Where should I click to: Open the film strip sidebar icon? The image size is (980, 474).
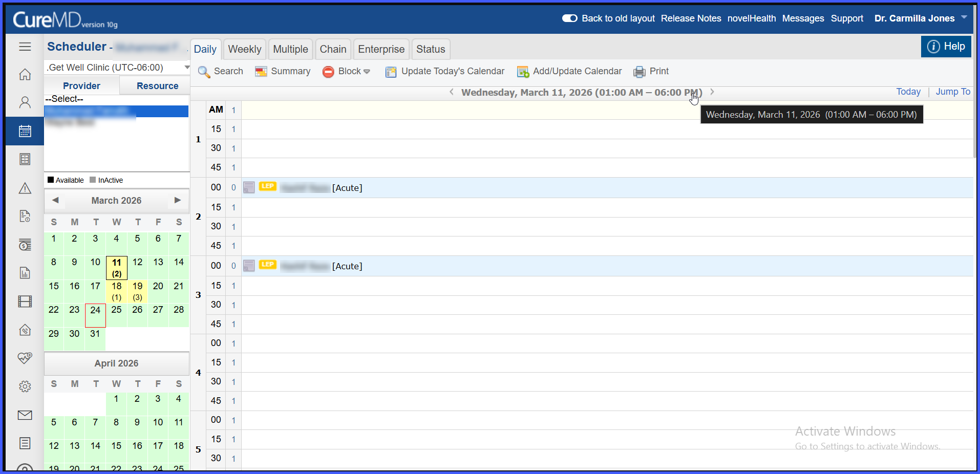[25, 301]
